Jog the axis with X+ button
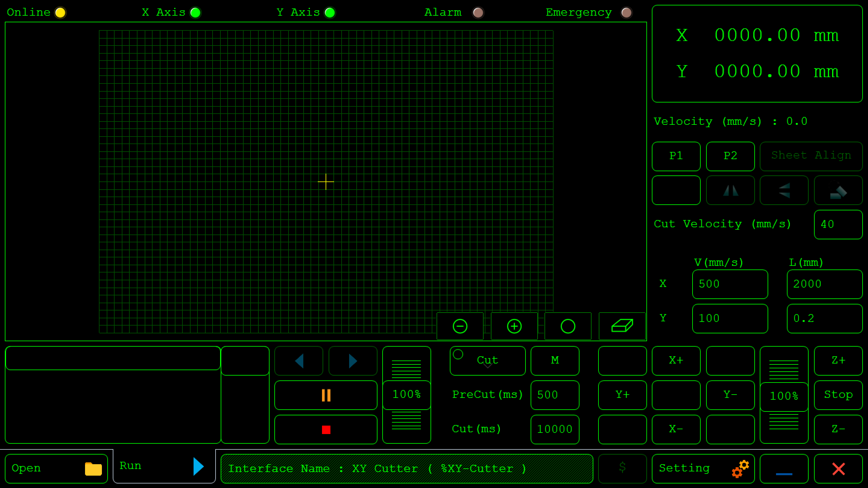 pyautogui.click(x=676, y=361)
